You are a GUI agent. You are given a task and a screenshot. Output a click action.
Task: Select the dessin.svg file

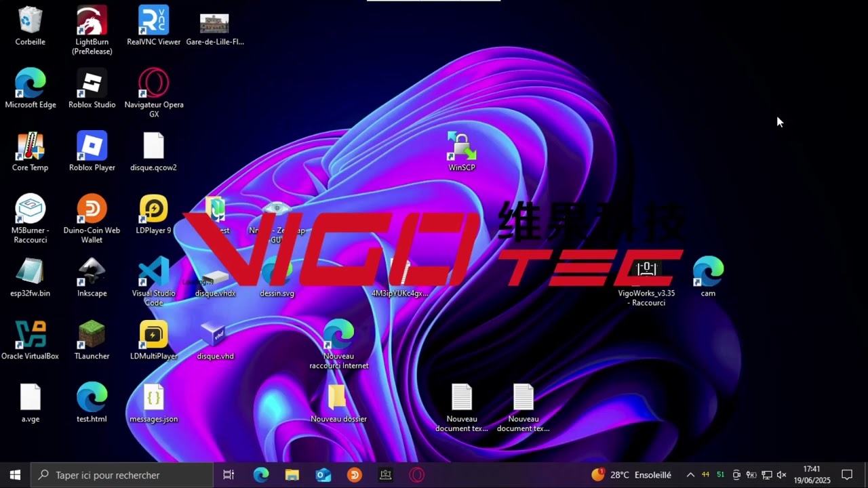277,278
